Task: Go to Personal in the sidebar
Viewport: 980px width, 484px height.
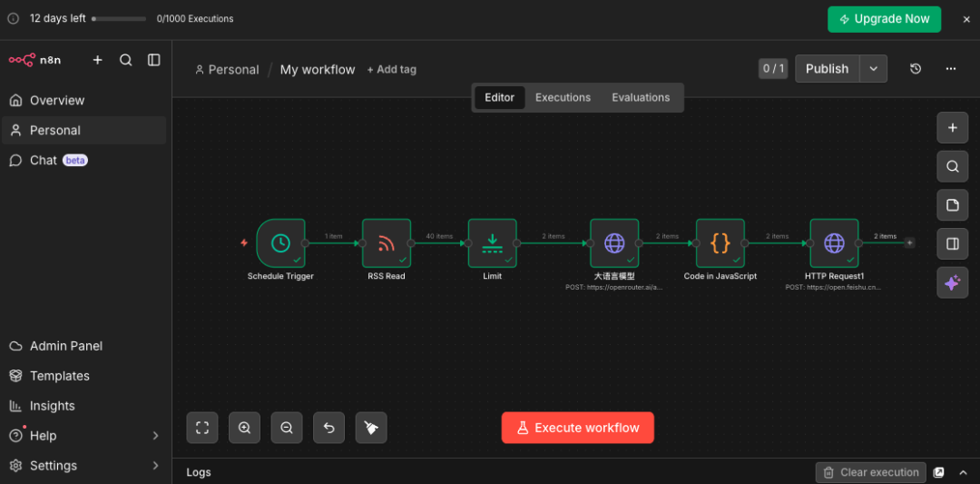Action: click(x=83, y=130)
